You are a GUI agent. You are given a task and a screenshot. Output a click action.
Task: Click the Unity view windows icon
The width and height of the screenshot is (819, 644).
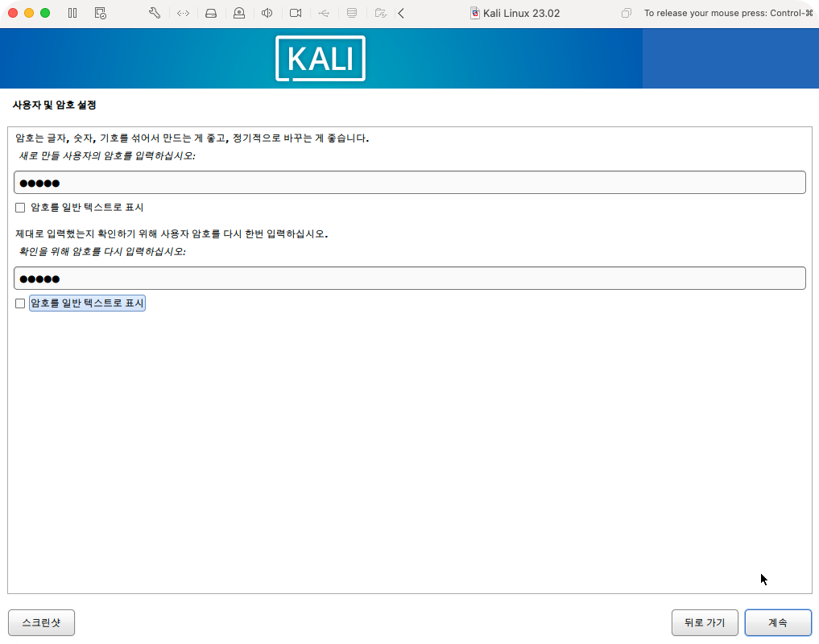pyautogui.click(x=627, y=13)
